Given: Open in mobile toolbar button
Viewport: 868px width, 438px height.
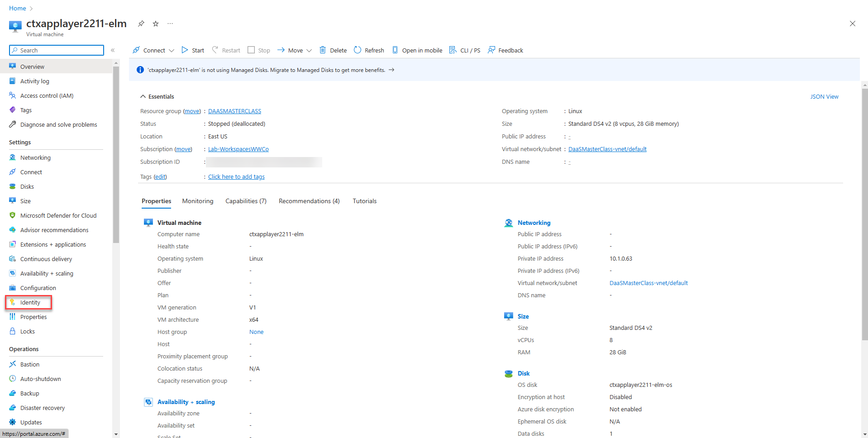Looking at the screenshot, I should pyautogui.click(x=417, y=50).
